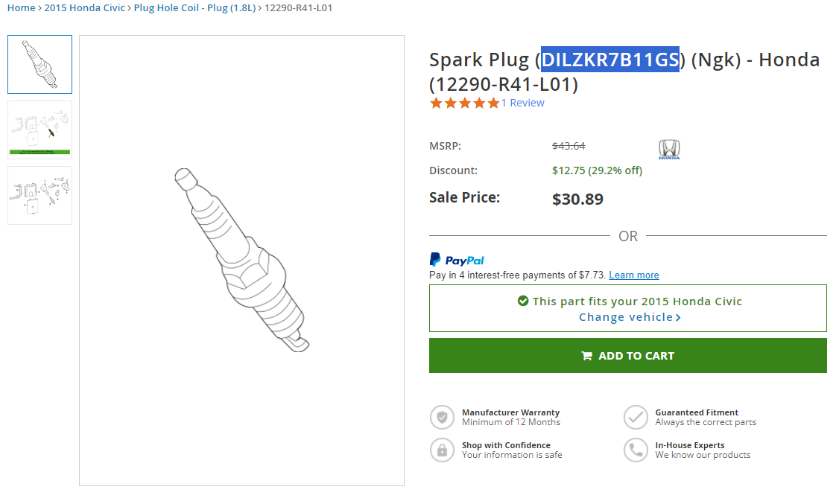
Task: Select the first spark plug thumbnail
Action: (x=39, y=64)
